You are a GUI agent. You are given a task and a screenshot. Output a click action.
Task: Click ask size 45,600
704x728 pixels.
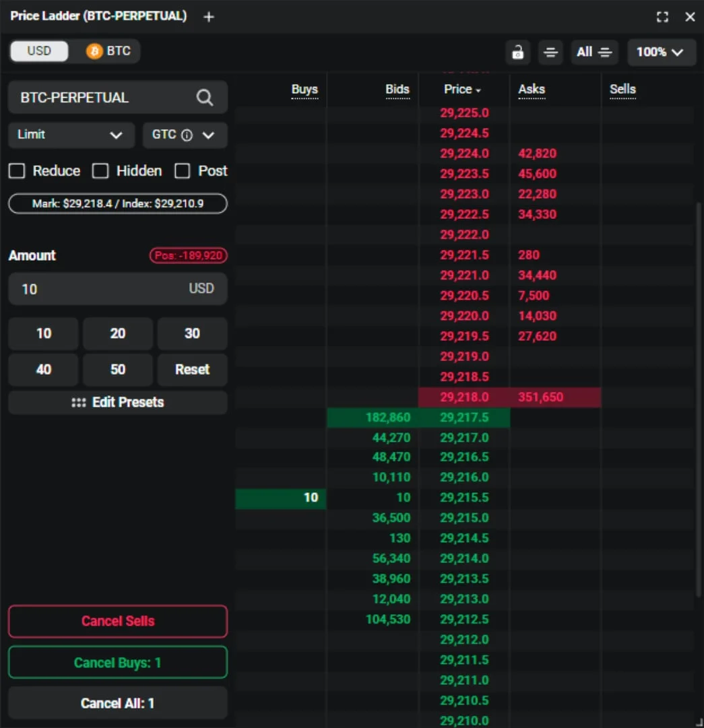coord(538,174)
